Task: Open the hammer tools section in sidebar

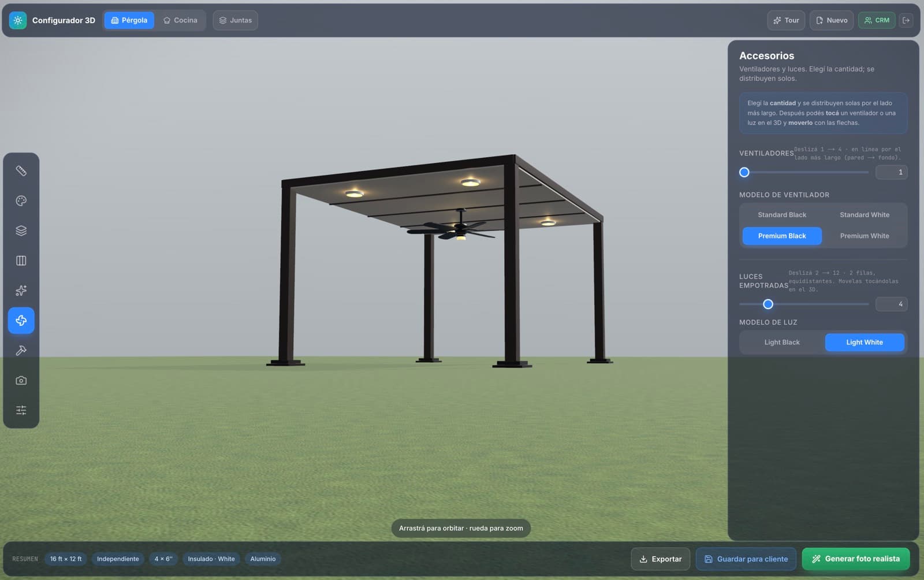Action: tap(21, 351)
